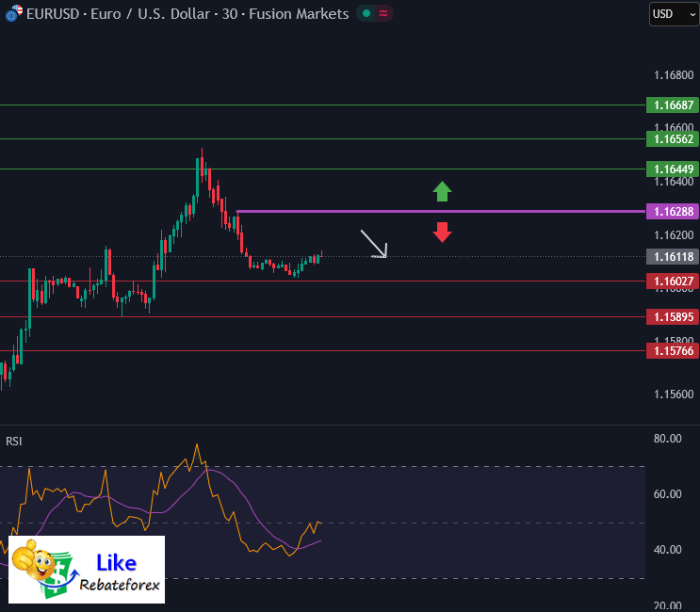Select the 1.16449 green price label
700x612 pixels.
pyautogui.click(x=673, y=169)
